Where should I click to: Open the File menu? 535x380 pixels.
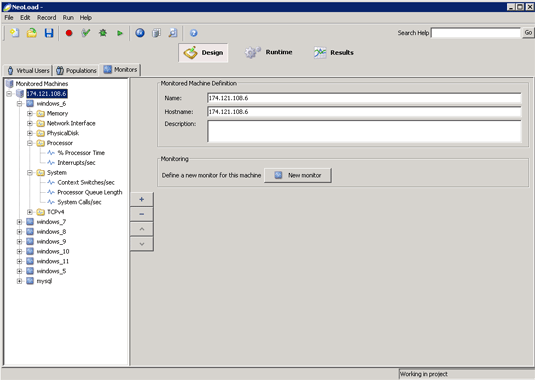(9, 17)
